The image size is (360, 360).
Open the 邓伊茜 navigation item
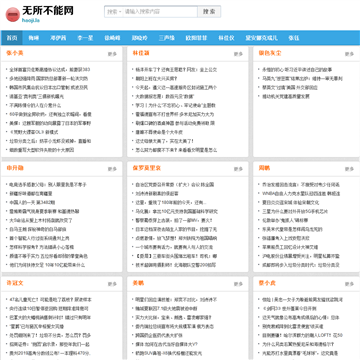pyautogui.click(x=58, y=38)
